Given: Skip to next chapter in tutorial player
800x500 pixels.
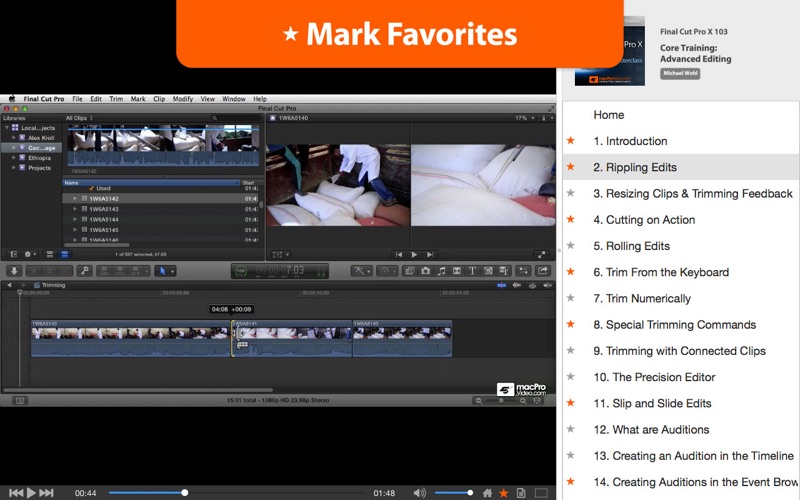Looking at the screenshot, I should pos(46,493).
